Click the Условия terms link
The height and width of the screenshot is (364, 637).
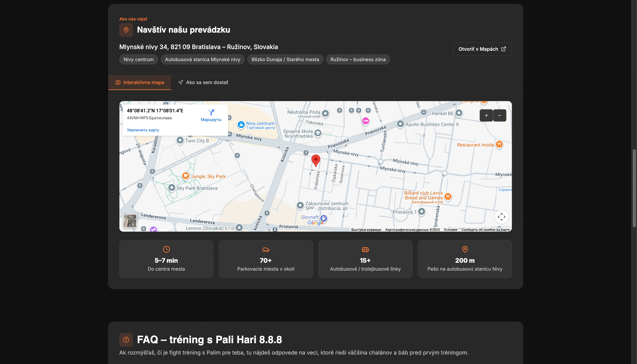(450, 230)
